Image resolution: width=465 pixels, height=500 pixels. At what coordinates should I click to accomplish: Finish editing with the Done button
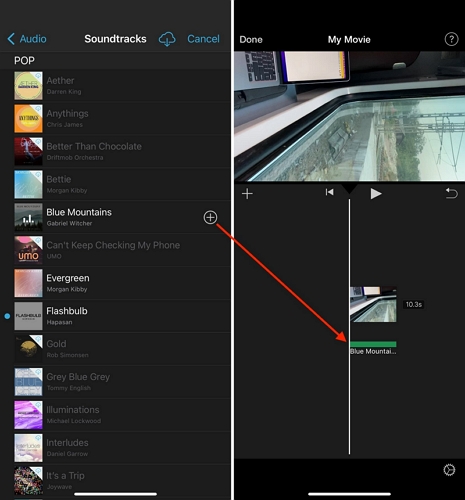251,40
